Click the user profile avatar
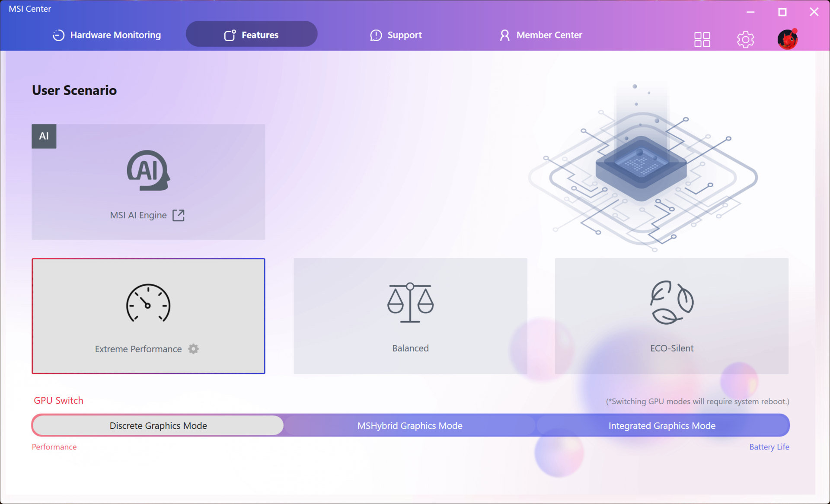 [x=787, y=39]
